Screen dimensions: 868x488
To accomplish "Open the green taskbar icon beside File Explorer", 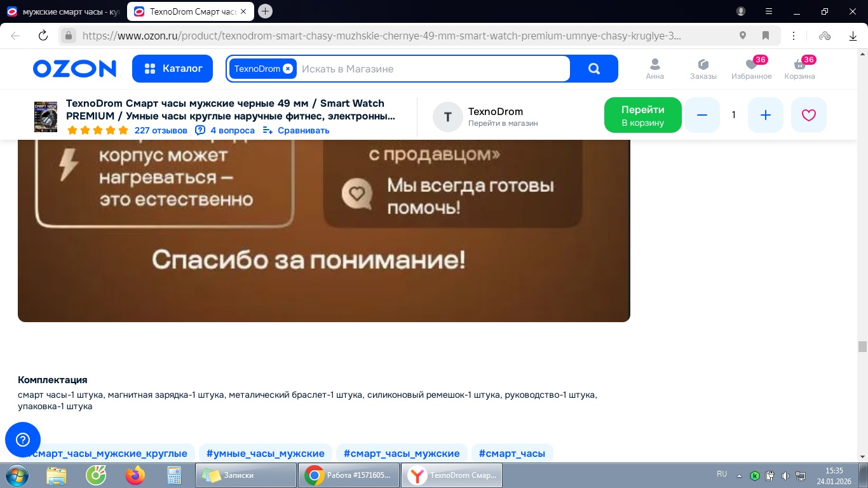I will 96,475.
